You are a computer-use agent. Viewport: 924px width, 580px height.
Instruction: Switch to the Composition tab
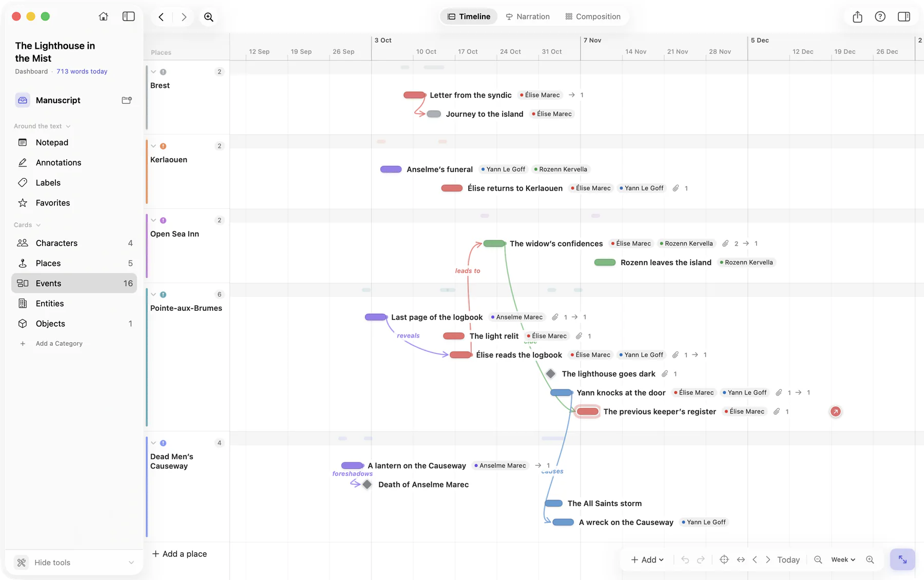tap(593, 16)
